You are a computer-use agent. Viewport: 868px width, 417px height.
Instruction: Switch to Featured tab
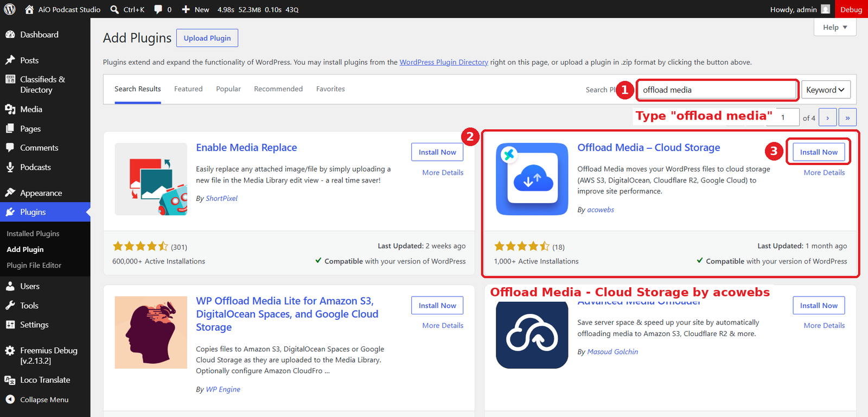188,89
